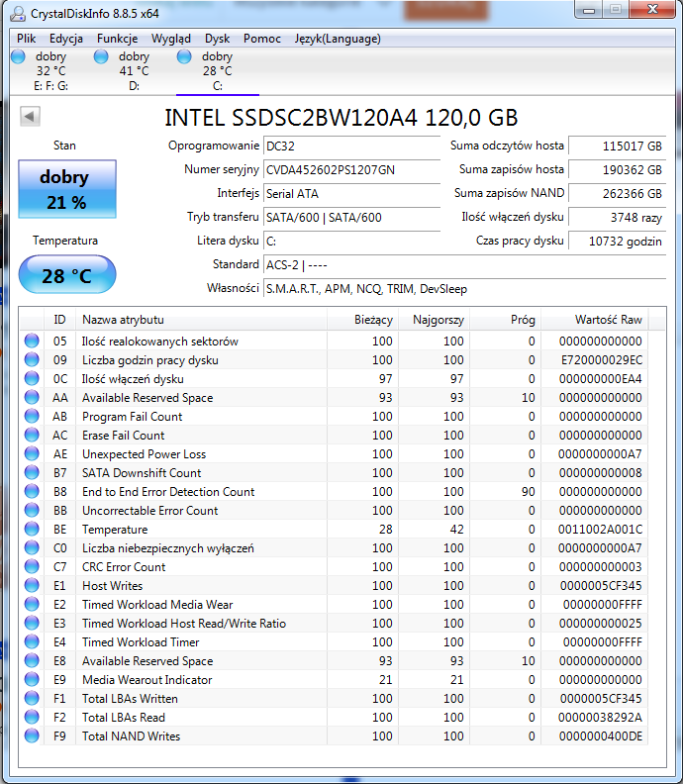Select Timed Workload Host Read/Write Ratio row
This screenshot has width=683, height=784.
point(334,623)
